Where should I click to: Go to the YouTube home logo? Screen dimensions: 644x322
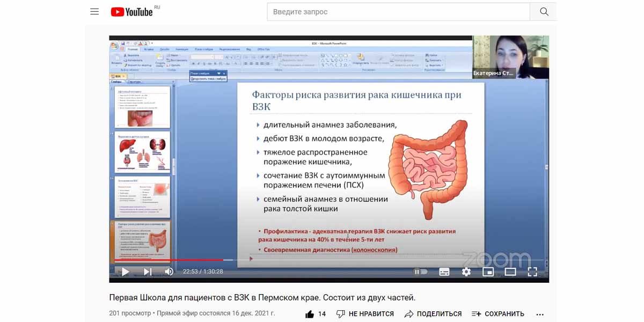point(132,12)
